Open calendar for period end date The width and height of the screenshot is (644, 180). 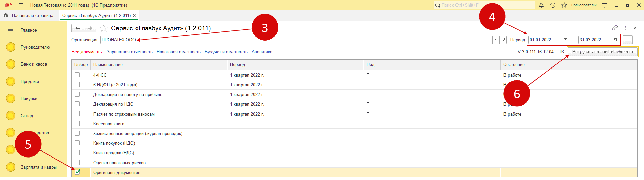[615, 40]
